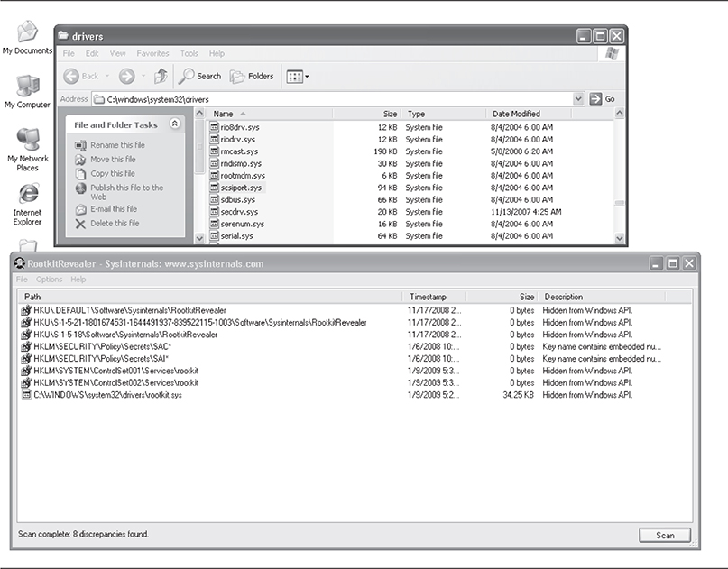Image resolution: width=728 pixels, height=569 pixels.
Task: Open the Views dropdown button
Action: click(x=297, y=77)
